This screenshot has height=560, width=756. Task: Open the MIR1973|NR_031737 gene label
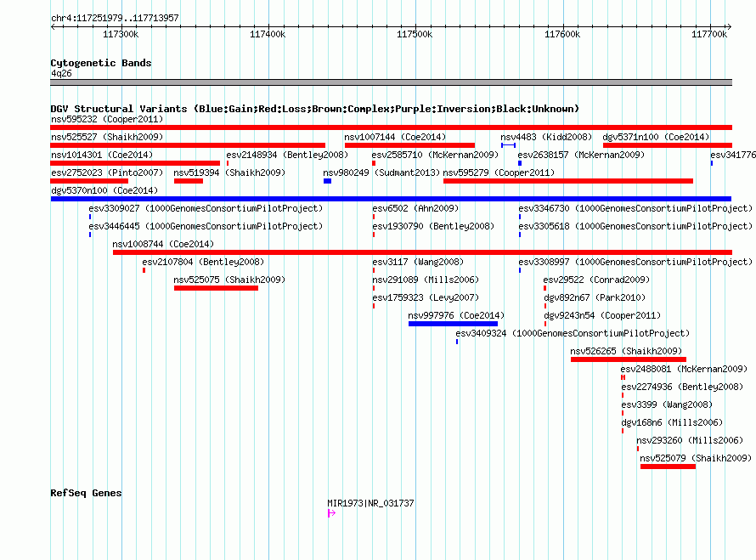pos(370,503)
